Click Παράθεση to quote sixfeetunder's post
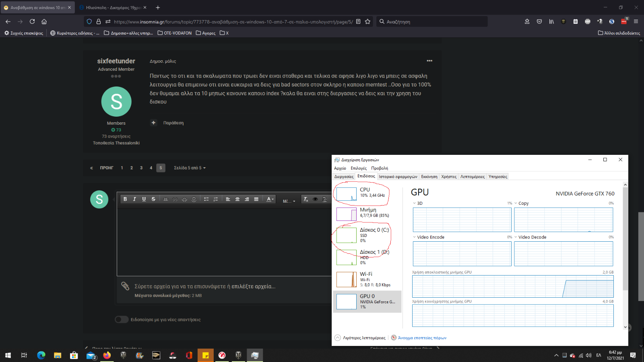This screenshot has width=644, height=362. (173, 123)
